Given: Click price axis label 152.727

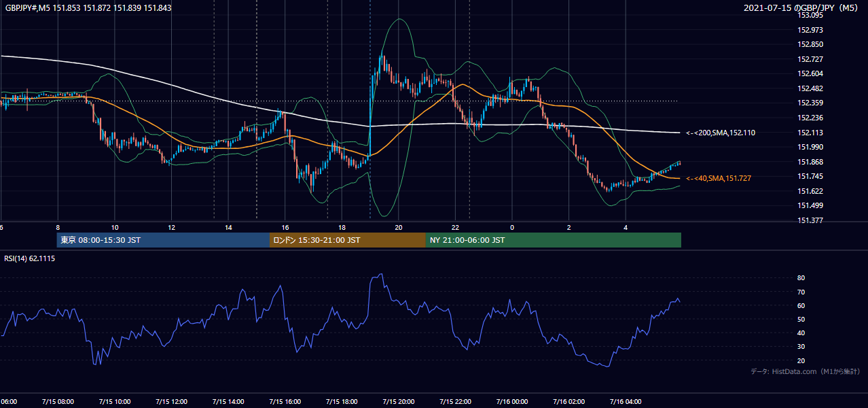Looking at the screenshot, I should click(810, 59).
